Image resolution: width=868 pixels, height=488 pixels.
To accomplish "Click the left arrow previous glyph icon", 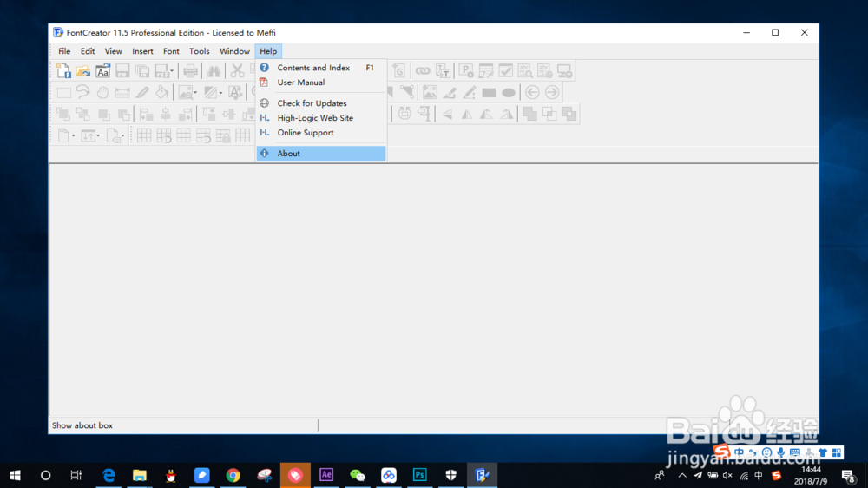I will click(533, 93).
